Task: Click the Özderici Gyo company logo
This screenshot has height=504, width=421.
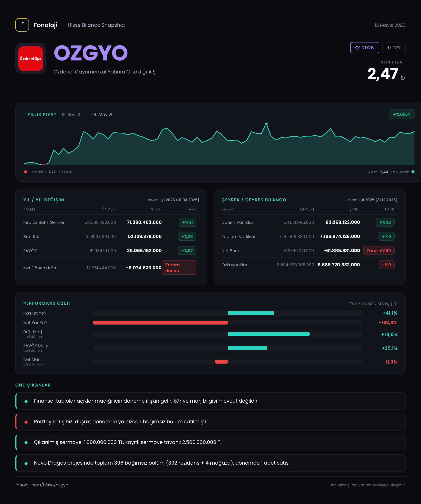Action: [30, 59]
